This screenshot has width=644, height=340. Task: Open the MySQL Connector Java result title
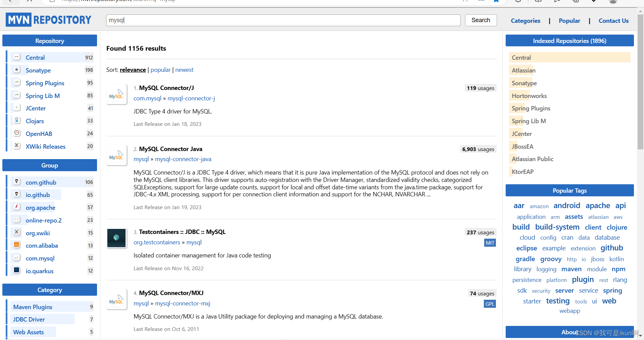tap(171, 149)
